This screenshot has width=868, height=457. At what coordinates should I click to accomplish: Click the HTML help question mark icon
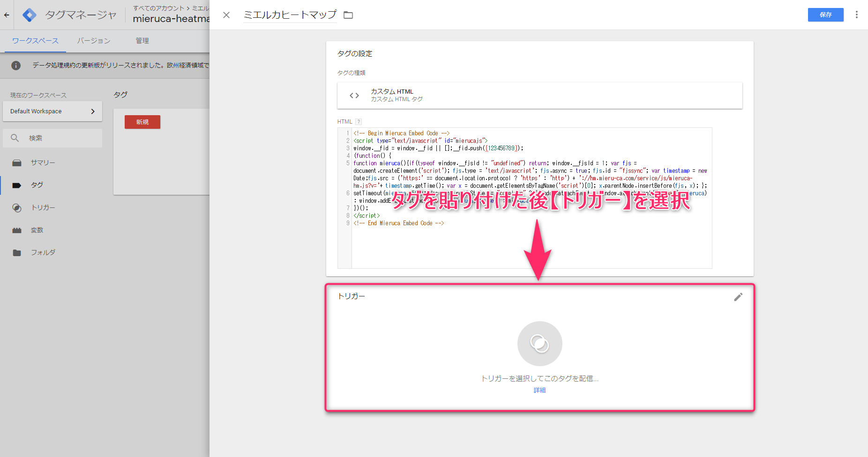359,122
